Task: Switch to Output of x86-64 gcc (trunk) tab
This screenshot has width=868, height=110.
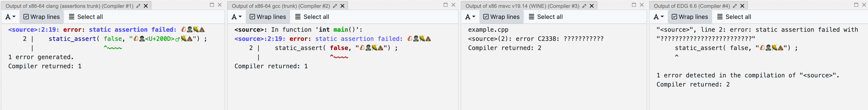Action: [x=281, y=6]
